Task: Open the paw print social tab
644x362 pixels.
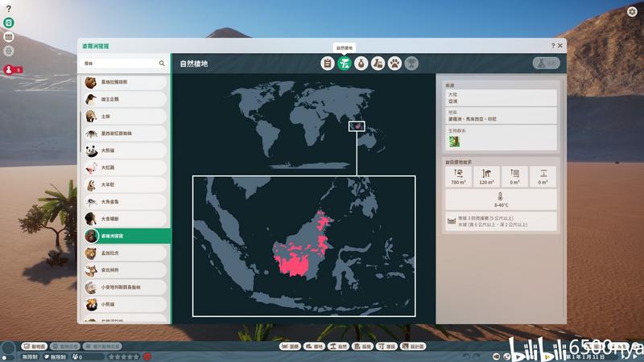Action: pos(394,64)
